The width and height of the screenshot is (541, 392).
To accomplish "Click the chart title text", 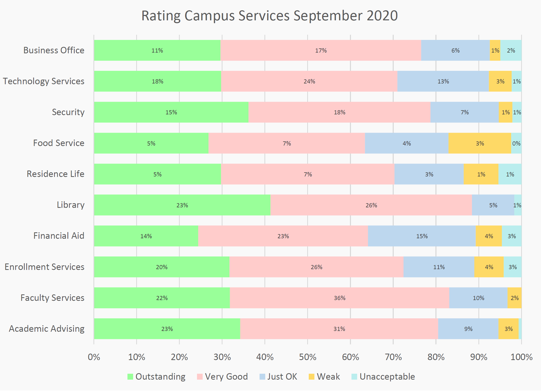I will pyautogui.click(x=270, y=16).
